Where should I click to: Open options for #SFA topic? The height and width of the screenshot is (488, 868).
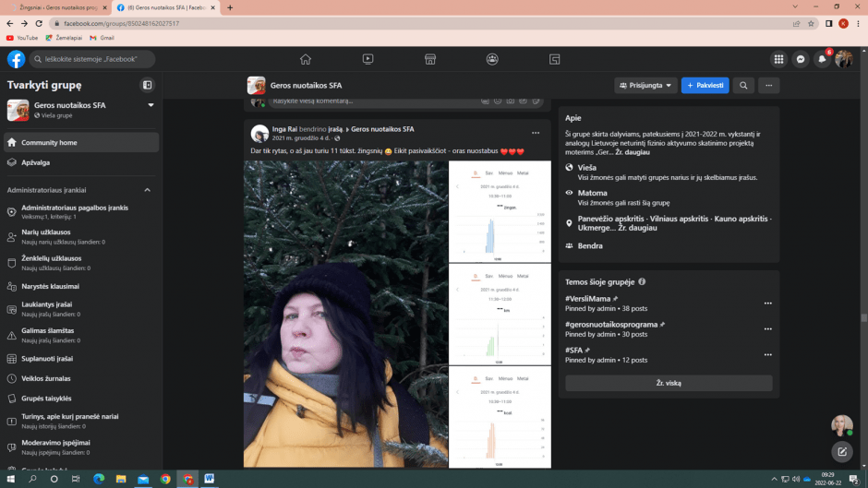pos(767,354)
